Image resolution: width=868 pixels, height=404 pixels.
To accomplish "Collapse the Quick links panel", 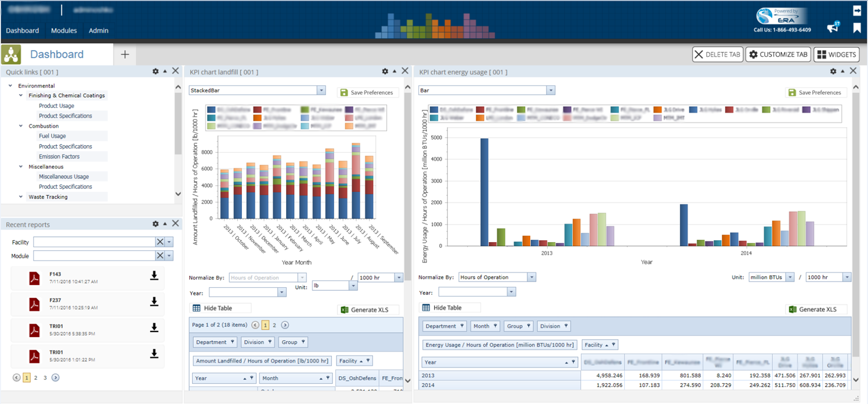I will [x=166, y=71].
